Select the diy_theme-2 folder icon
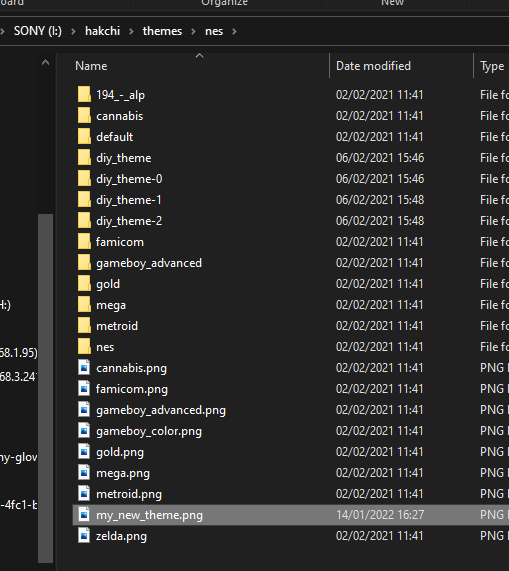 pyautogui.click(x=84, y=221)
